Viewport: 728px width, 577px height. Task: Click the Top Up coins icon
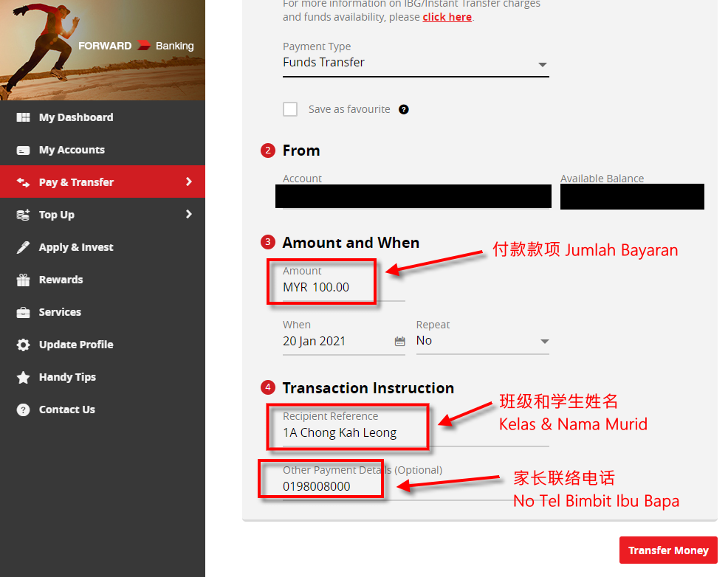click(x=24, y=215)
